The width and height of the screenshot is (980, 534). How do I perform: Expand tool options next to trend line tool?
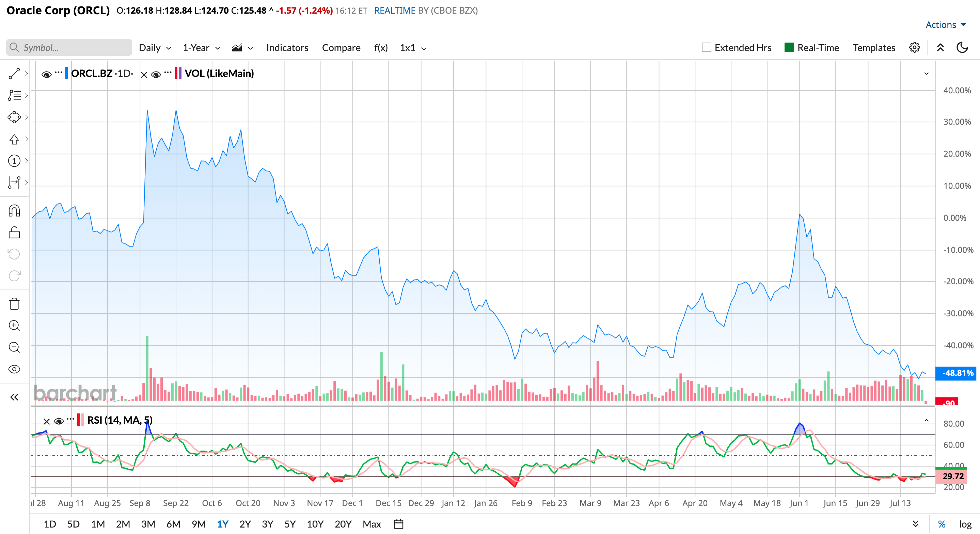pos(26,74)
